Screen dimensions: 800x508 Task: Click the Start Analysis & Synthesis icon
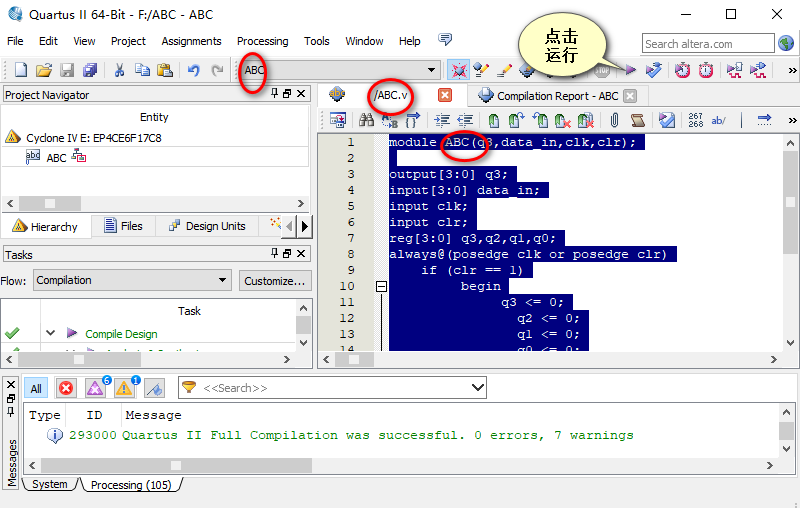(654, 70)
